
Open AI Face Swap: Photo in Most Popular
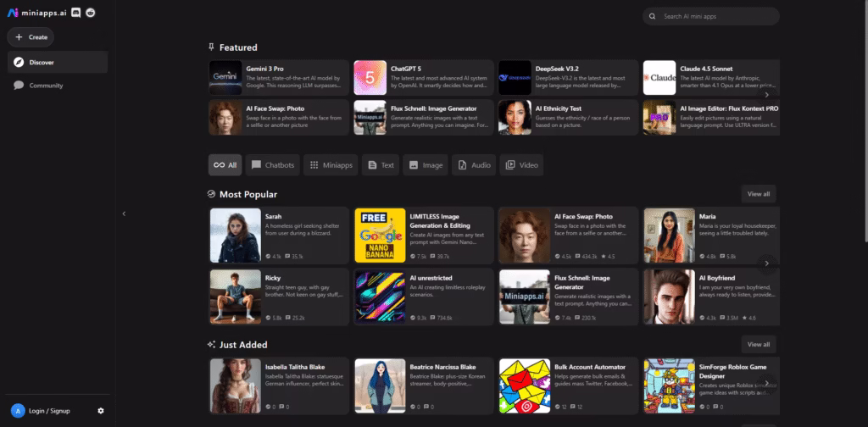[x=569, y=235]
